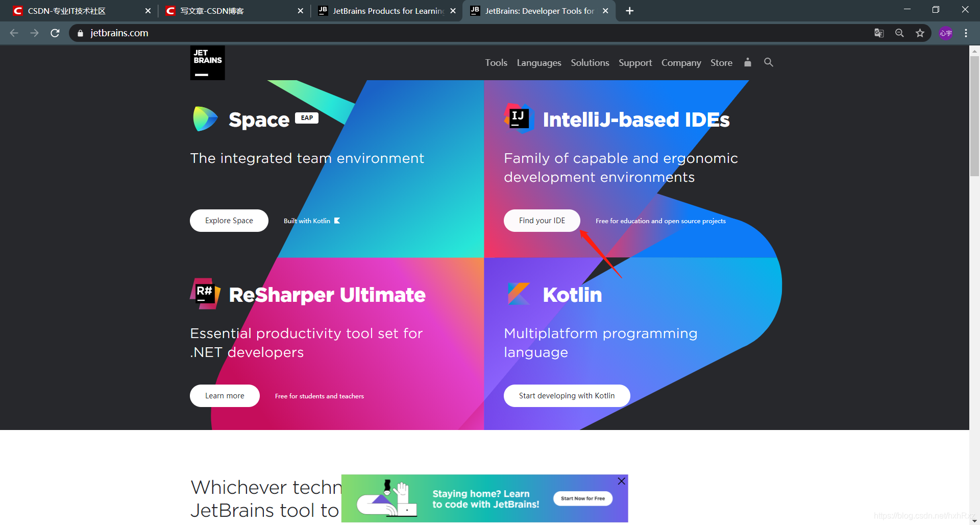980x525 pixels.
Task: Close the JetBrains: Developer Tools tab
Action: (x=605, y=11)
